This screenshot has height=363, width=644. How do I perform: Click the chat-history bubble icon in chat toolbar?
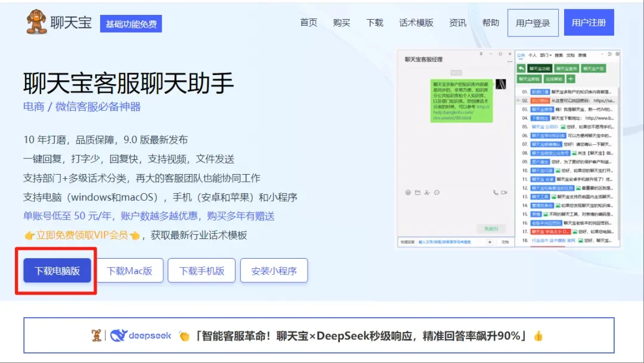point(436,192)
